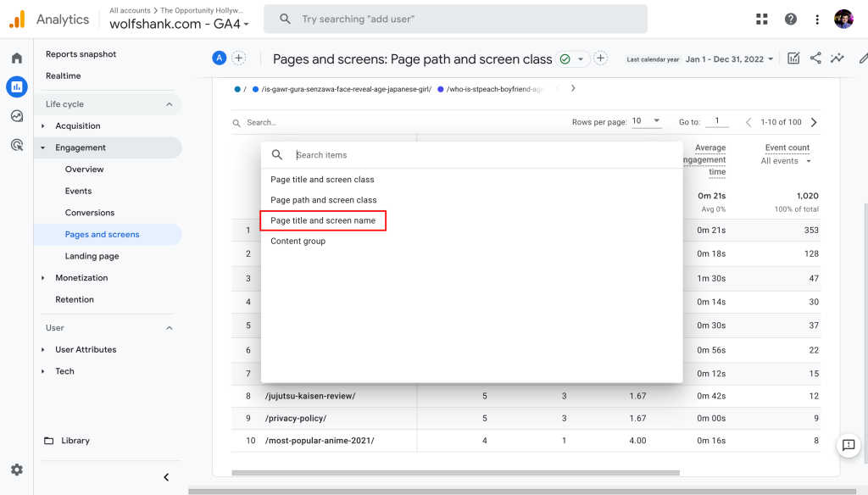Open Home in the left navigation
Viewport: 868px width, 495px height.
point(17,59)
